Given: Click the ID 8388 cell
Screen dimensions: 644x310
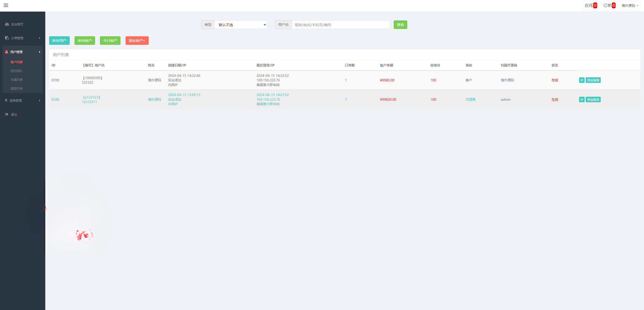Looking at the screenshot, I should 55,99.
